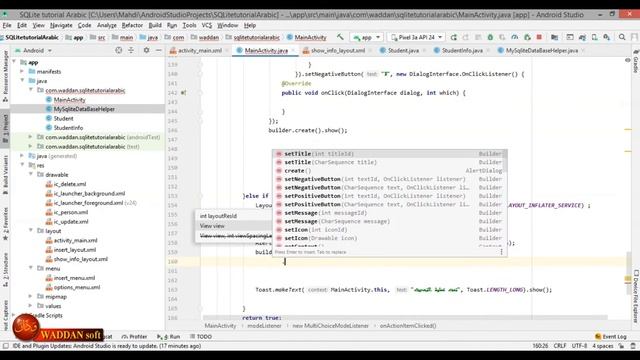Open the Favorites side tab
This screenshot has height=360, width=640.
click(5, 224)
